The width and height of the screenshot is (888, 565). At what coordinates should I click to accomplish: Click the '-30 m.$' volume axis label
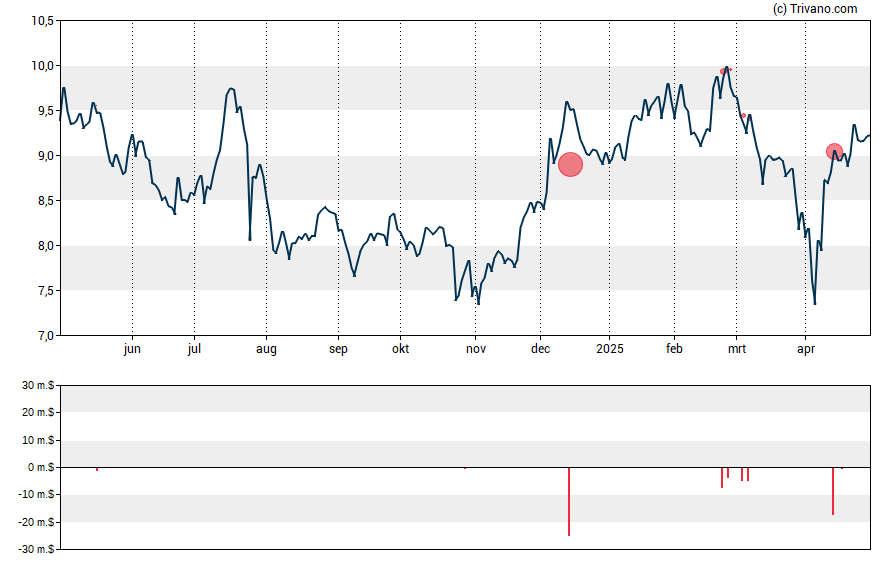tap(36, 549)
